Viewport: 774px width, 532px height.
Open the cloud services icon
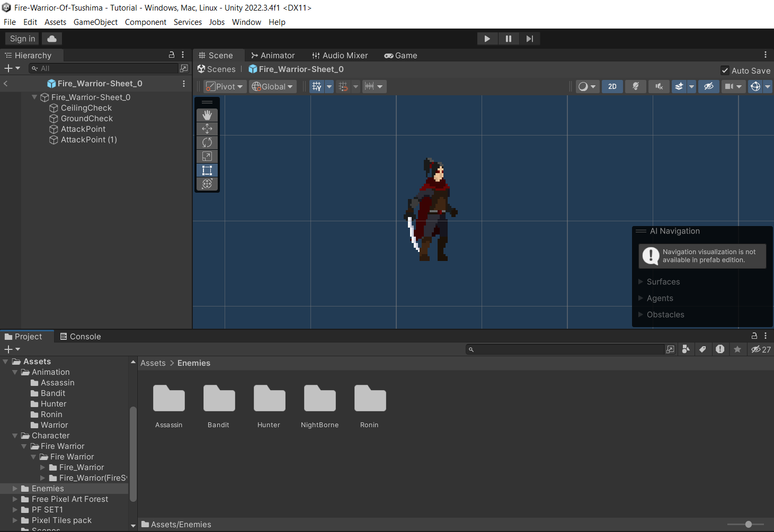click(x=52, y=39)
